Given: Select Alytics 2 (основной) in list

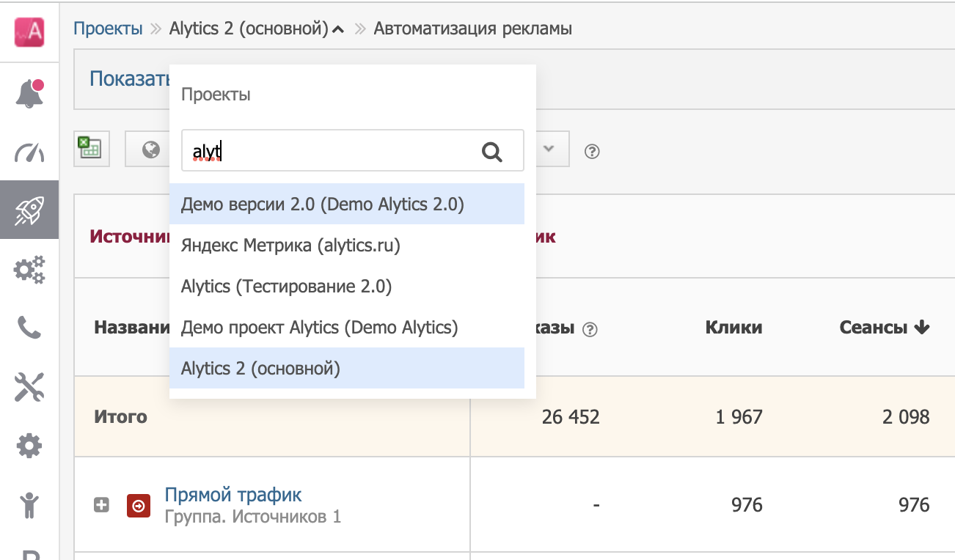Looking at the screenshot, I should 347,368.
